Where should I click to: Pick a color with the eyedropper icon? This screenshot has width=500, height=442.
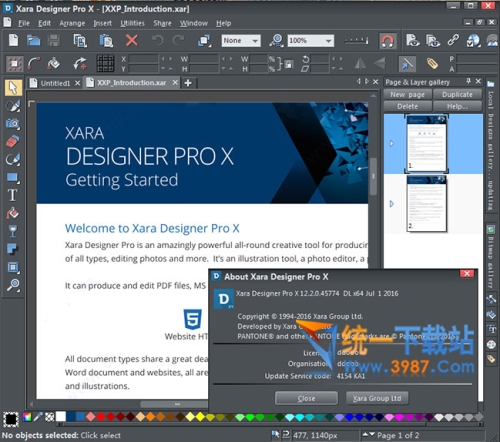click(38, 417)
